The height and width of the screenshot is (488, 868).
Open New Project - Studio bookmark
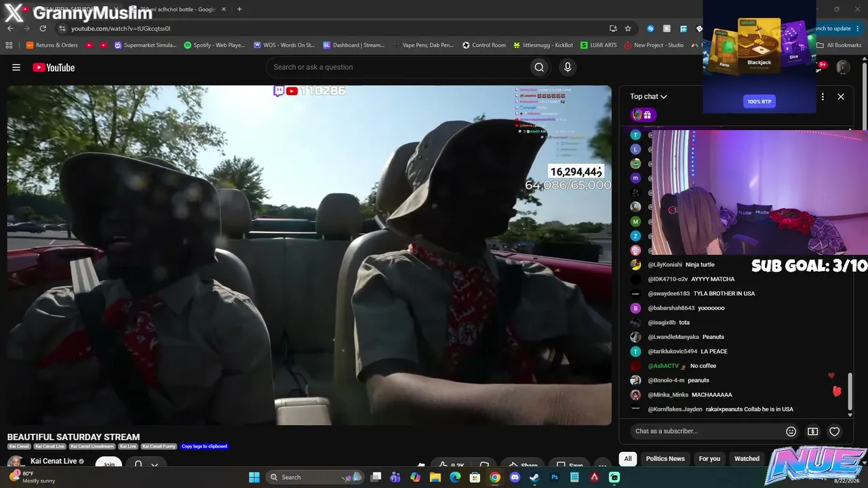click(x=654, y=45)
